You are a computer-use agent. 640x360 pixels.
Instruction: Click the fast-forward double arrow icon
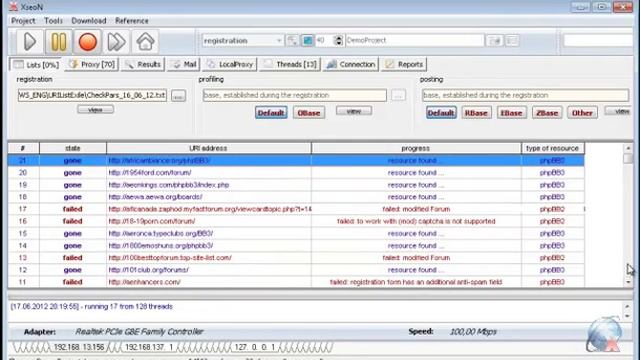tap(116, 42)
